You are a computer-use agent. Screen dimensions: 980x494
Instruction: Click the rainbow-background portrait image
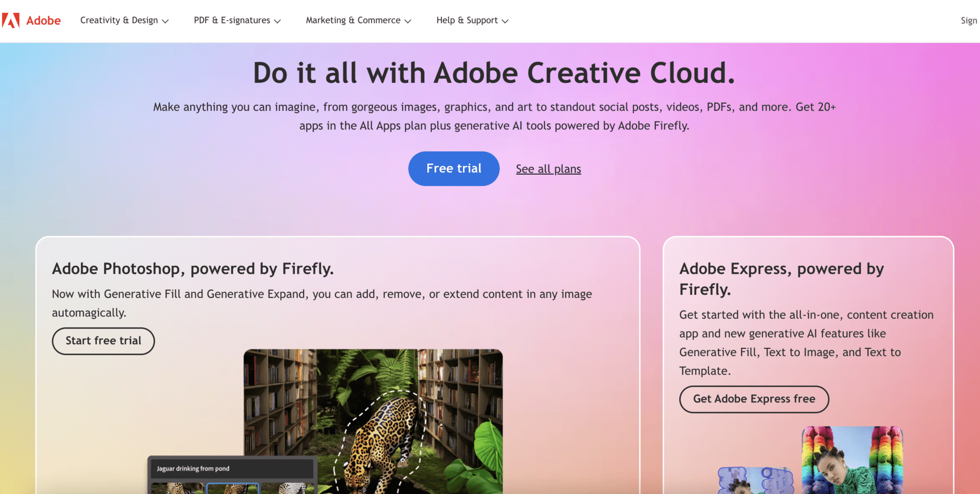tap(852, 460)
